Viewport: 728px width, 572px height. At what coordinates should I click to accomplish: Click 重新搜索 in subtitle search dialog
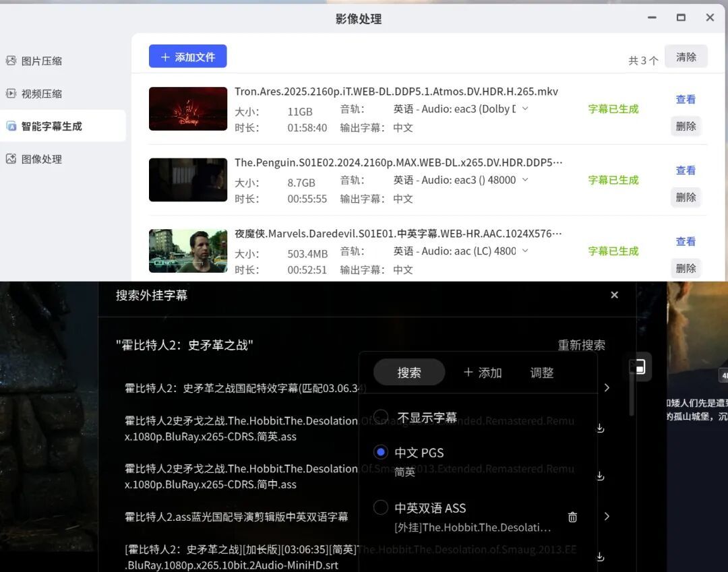pyautogui.click(x=581, y=345)
